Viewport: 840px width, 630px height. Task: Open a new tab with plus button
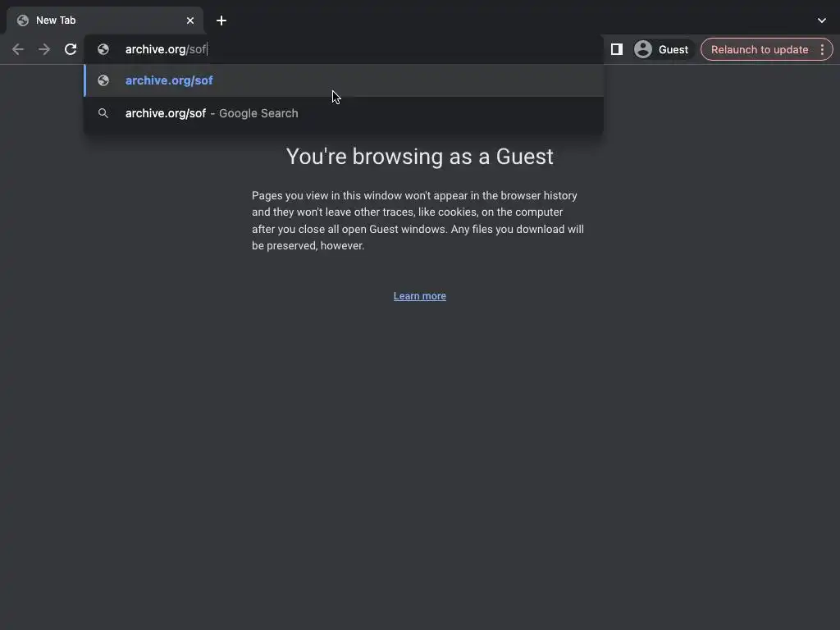221,21
